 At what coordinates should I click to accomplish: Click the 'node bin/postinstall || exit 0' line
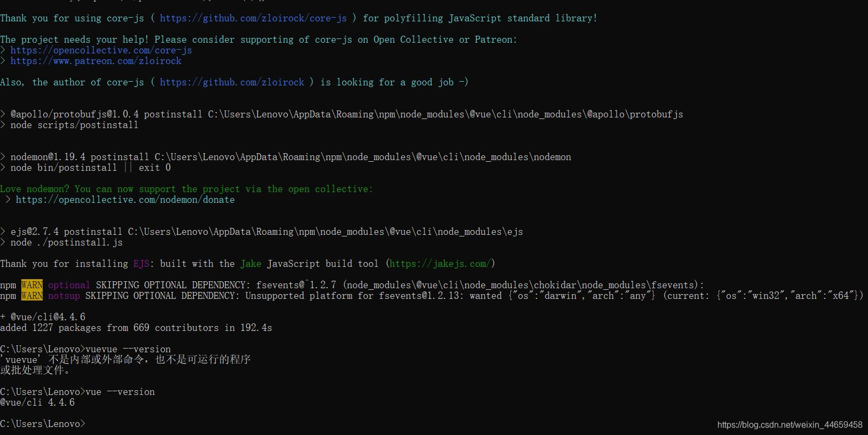(x=85, y=168)
